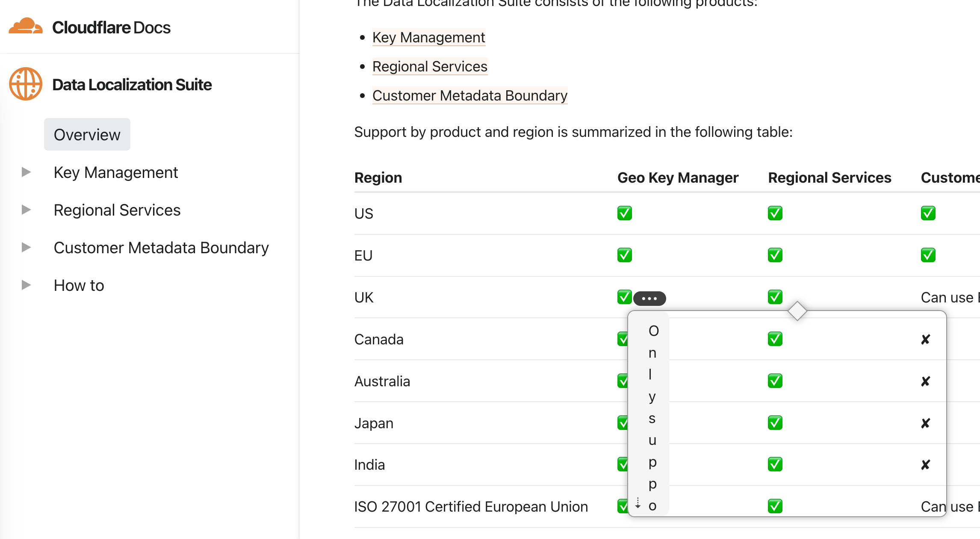Open the Customer Metadata Boundary bullet link
Viewport: 980px width, 539px height.
click(469, 96)
